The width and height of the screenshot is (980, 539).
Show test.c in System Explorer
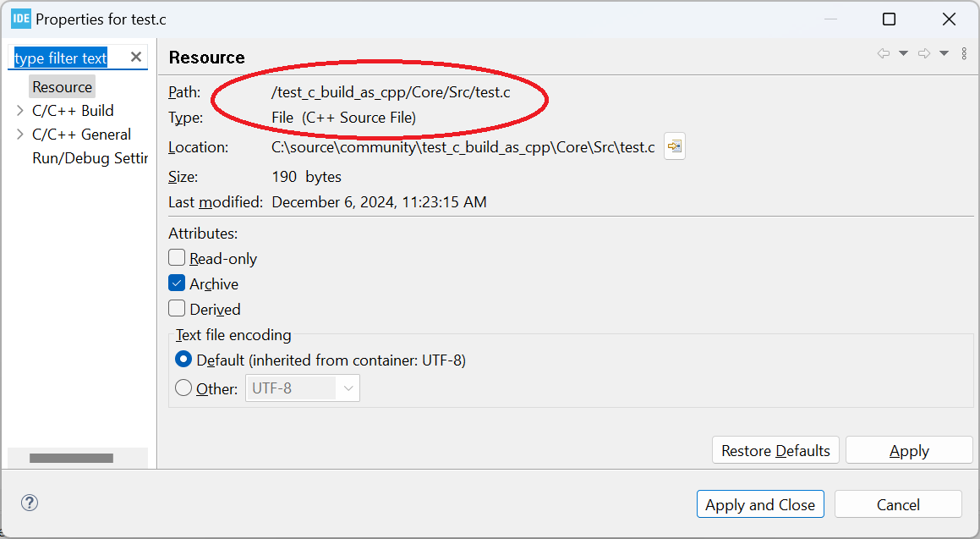pyautogui.click(x=674, y=146)
